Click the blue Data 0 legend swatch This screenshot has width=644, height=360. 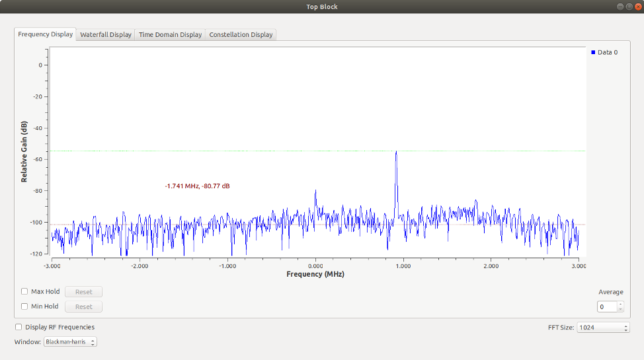click(x=593, y=52)
